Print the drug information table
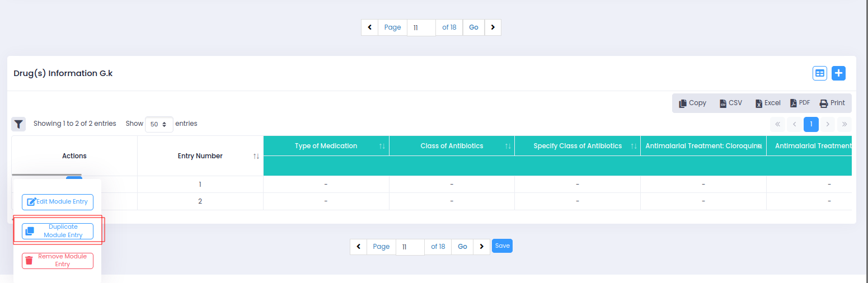868x283 pixels. tap(832, 103)
